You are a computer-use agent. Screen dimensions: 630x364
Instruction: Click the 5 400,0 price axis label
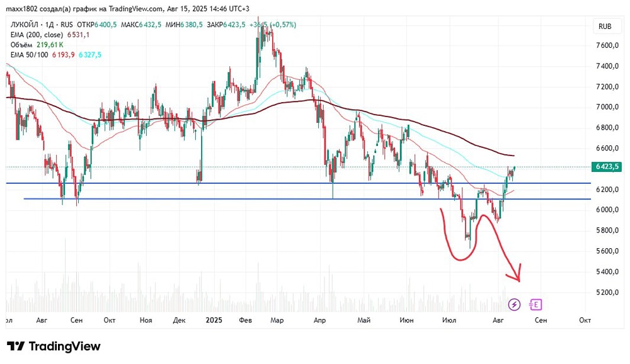[607, 272]
